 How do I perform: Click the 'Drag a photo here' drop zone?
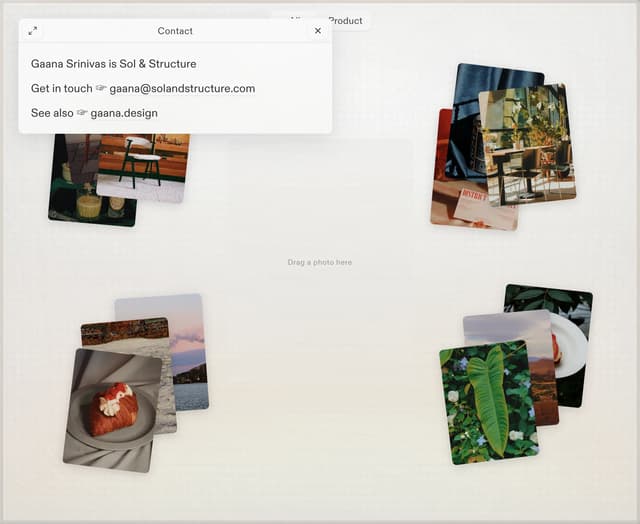tap(320, 262)
